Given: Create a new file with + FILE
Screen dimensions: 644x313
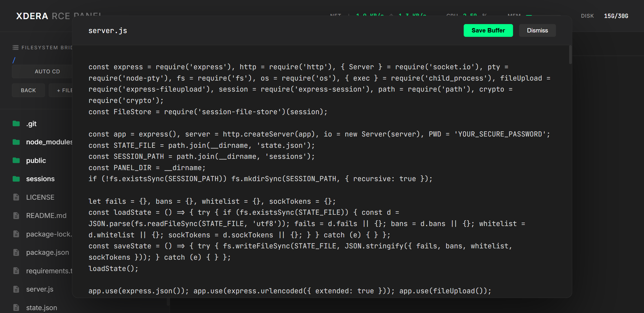Looking at the screenshot, I should click(x=61, y=90).
